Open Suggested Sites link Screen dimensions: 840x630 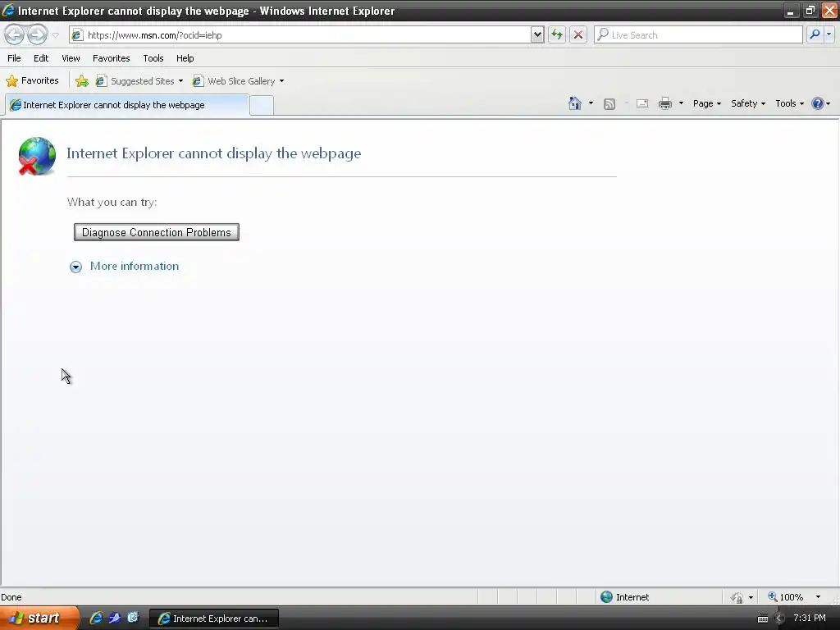(139, 81)
